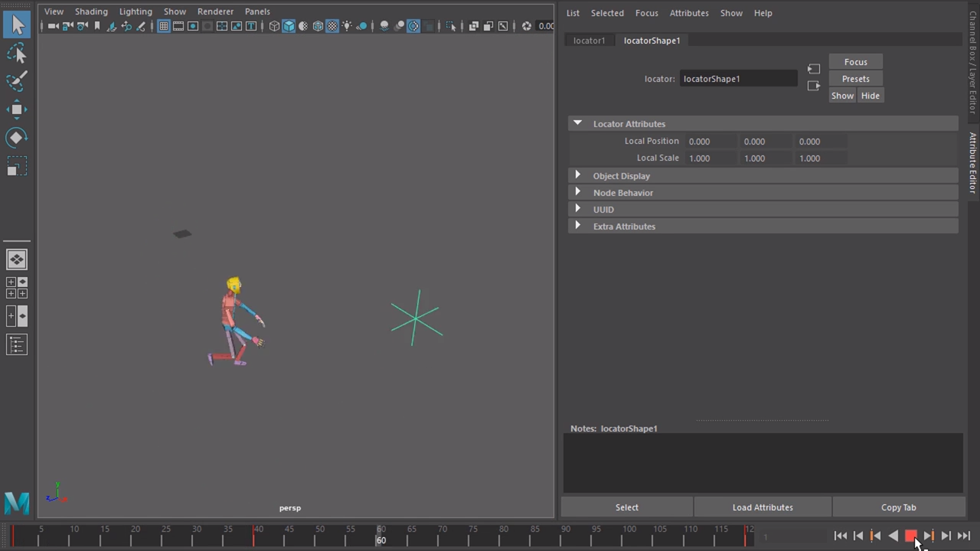
Task: Click the Maya logo in the viewport corner
Action: point(16,503)
